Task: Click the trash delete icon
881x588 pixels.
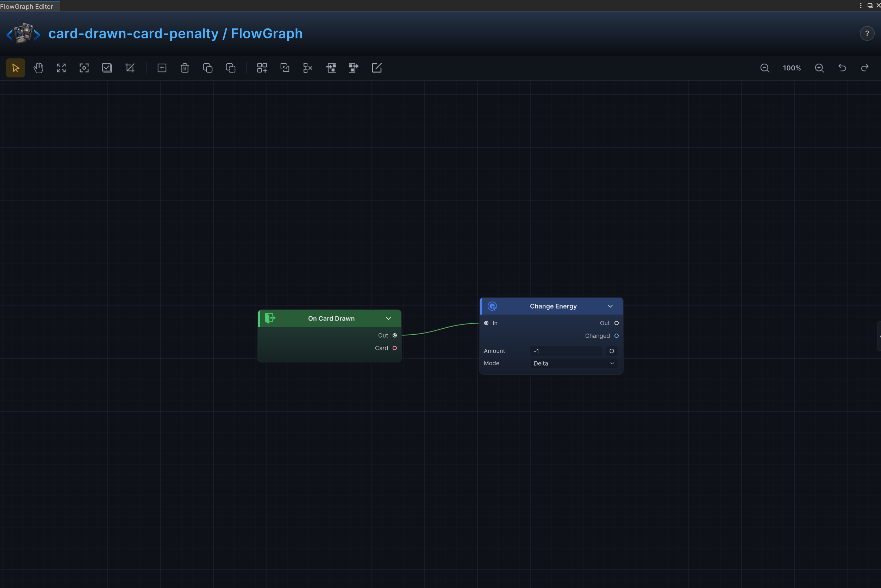Action: (x=185, y=68)
